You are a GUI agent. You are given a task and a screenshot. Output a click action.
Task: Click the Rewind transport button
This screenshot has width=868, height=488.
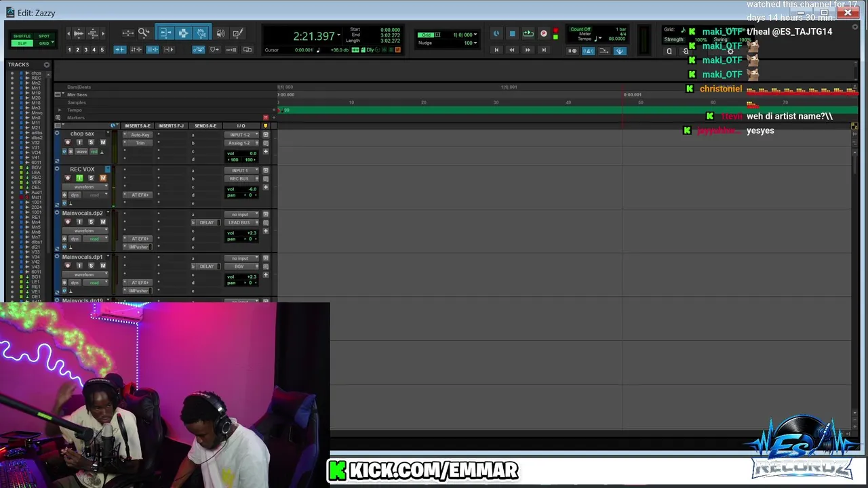click(x=512, y=49)
